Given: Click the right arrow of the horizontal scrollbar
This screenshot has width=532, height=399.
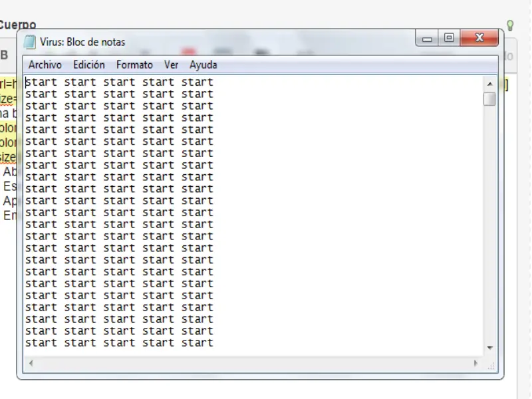Looking at the screenshot, I should (x=476, y=363).
